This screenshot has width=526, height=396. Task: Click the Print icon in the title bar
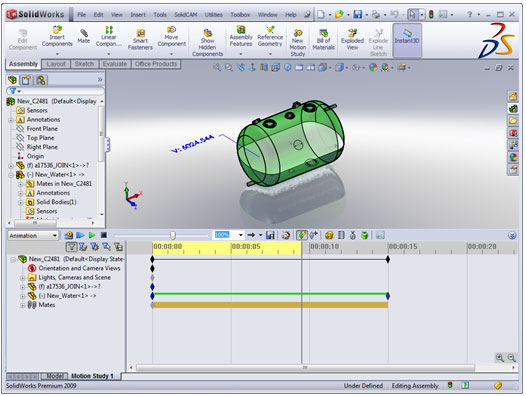coord(376,14)
